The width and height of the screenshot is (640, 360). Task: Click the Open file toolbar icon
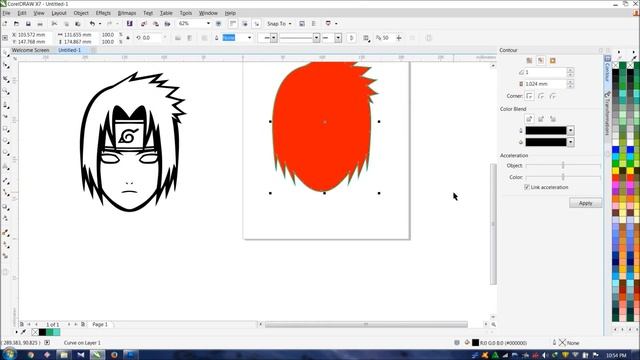click(16, 24)
